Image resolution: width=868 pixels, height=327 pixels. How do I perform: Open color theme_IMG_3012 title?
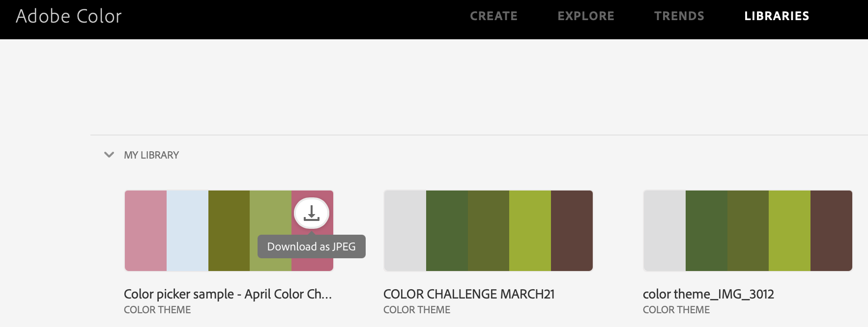coord(708,294)
